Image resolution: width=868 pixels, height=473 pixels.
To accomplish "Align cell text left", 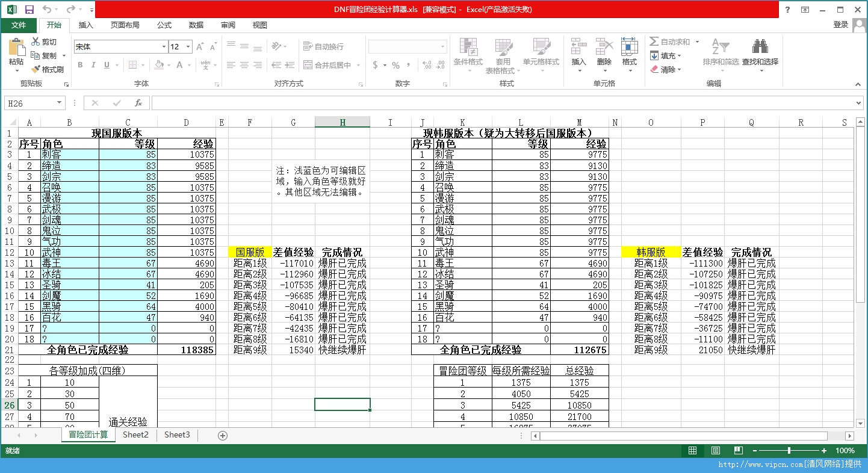I will click(230, 65).
